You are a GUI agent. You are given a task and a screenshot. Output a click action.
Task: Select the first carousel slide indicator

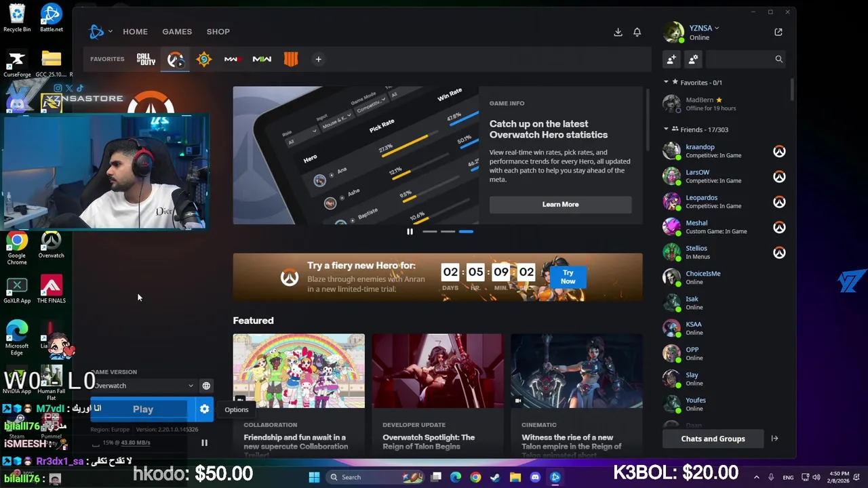pyautogui.click(x=430, y=232)
